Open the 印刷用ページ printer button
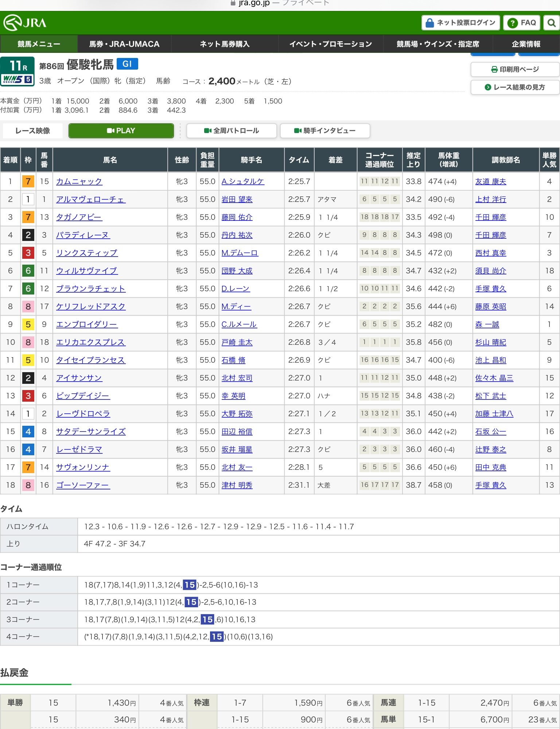560x729 pixels. 515,69
